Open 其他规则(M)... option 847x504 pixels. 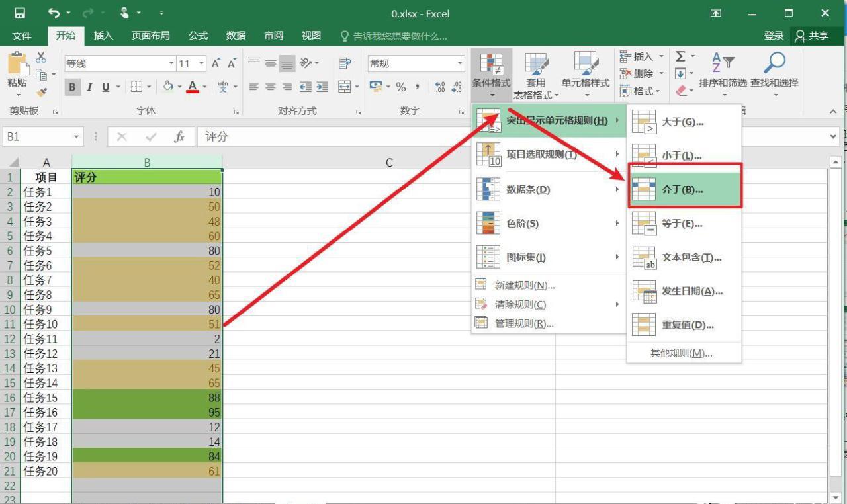point(684,353)
